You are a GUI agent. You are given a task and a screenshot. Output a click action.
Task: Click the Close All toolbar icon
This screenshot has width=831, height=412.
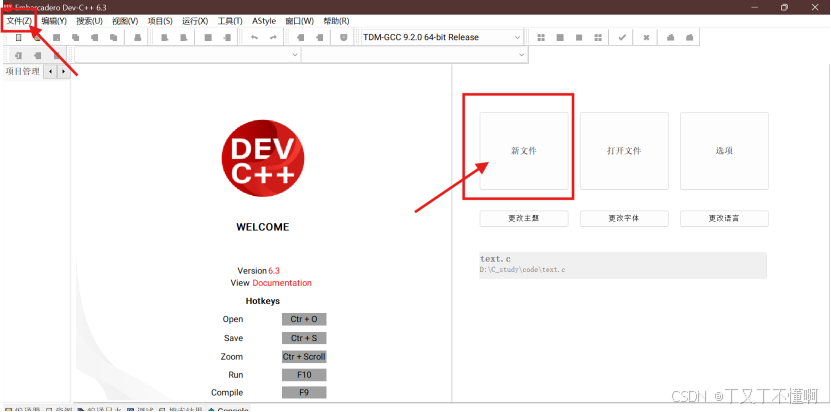(x=113, y=38)
